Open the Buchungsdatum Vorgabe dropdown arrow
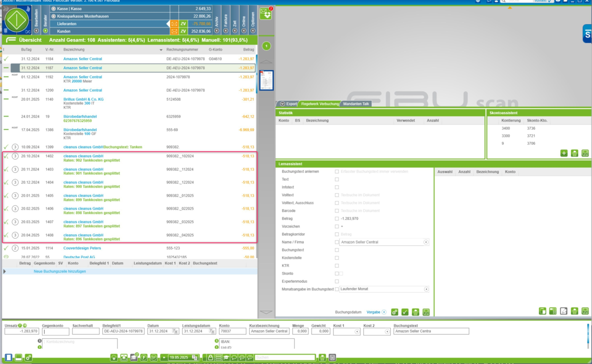 point(384,312)
